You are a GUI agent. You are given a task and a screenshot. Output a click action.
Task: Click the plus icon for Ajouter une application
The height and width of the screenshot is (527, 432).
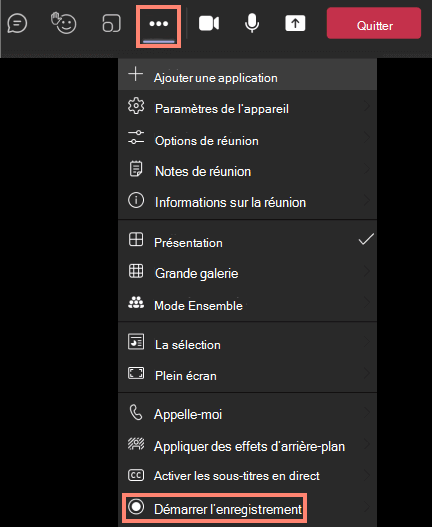click(135, 74)
